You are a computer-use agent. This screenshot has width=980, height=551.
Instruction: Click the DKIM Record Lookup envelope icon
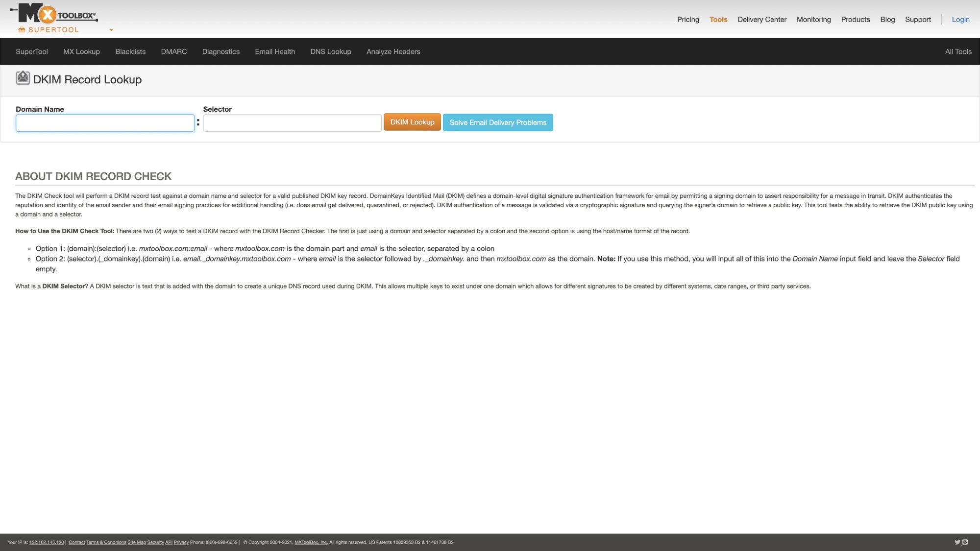coord(23,77)
